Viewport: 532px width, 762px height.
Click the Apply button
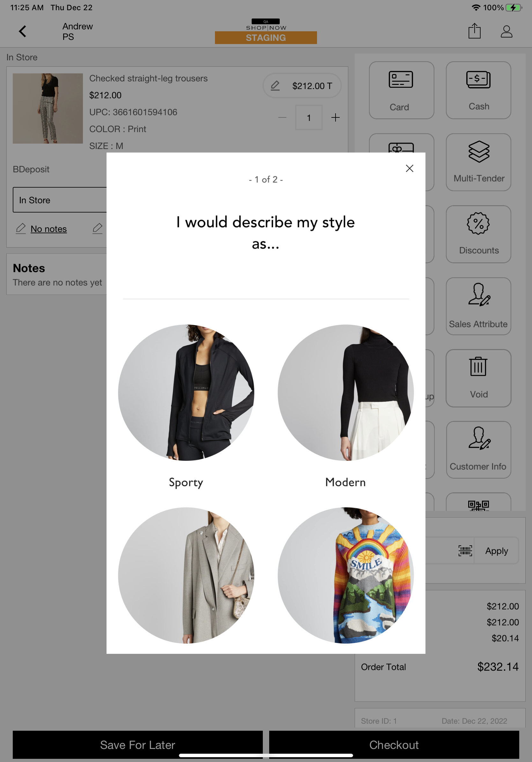(496, 550)
